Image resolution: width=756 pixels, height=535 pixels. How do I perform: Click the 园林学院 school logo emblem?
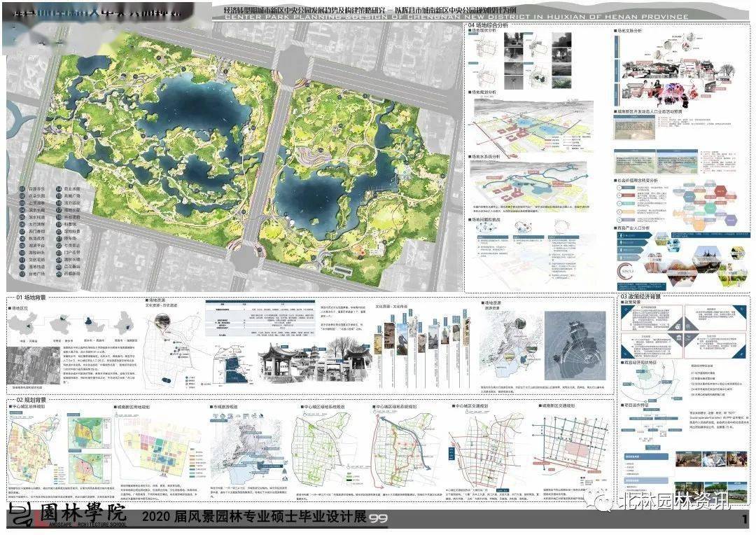tap(21, 517)
